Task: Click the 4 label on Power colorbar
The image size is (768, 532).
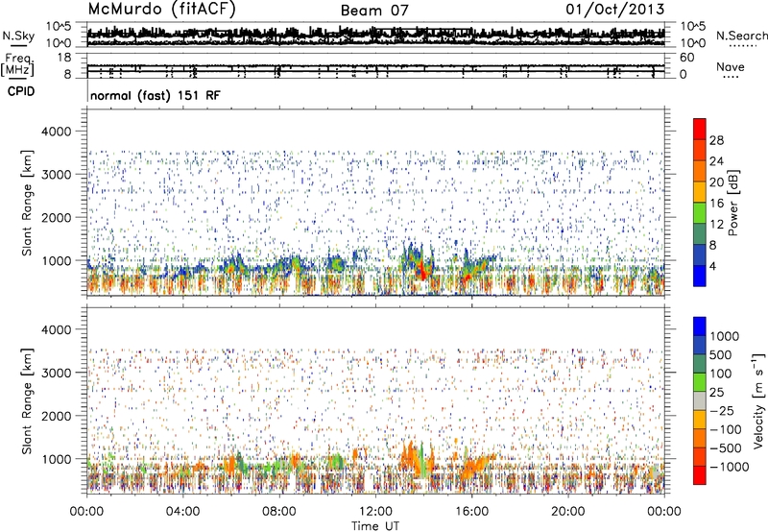Action: 713,267
